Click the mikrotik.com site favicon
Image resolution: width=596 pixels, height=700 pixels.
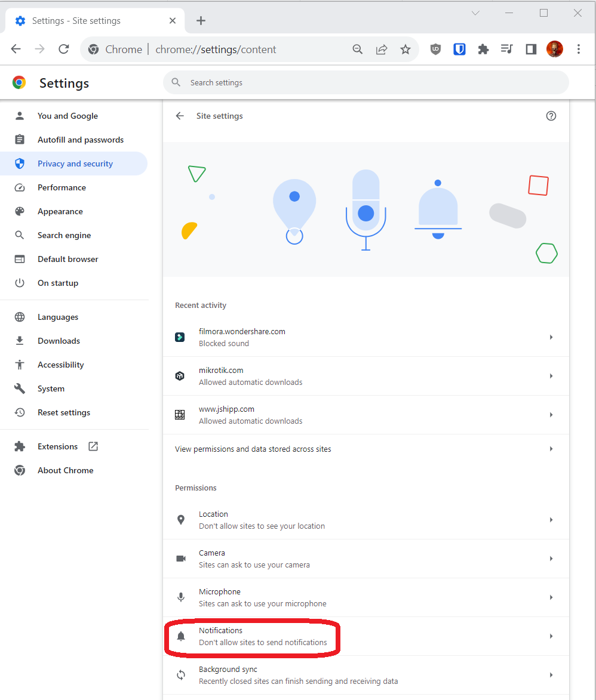coord(180,376)
